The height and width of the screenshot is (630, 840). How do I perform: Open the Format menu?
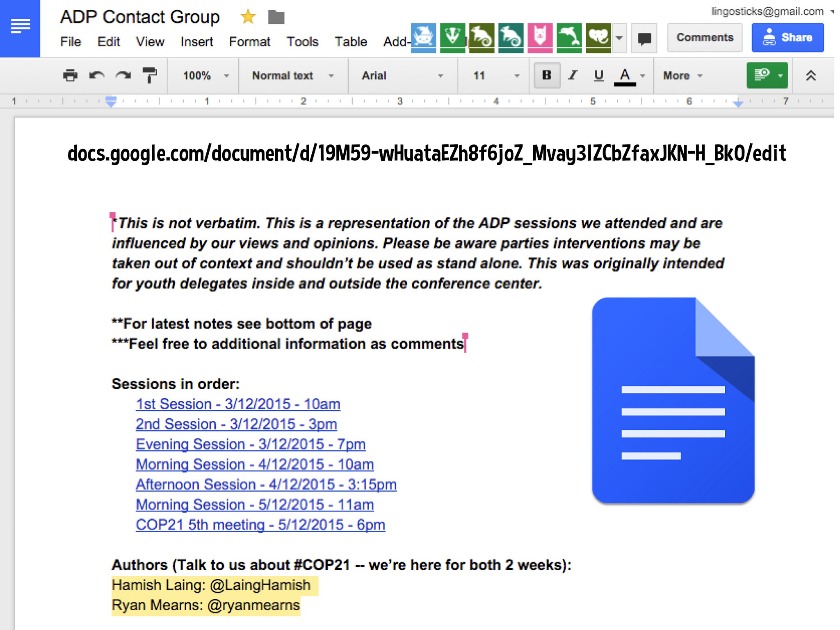point(249,42)
